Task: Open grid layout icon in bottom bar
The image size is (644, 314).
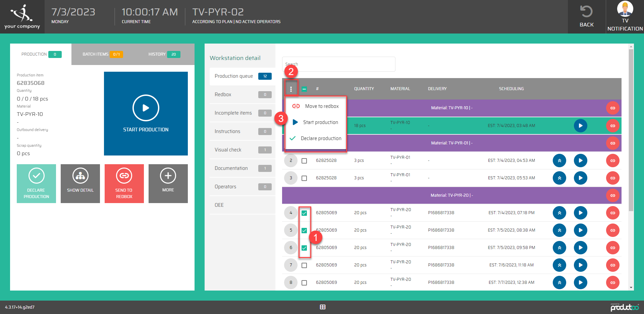Action: [x=323, y=307]
